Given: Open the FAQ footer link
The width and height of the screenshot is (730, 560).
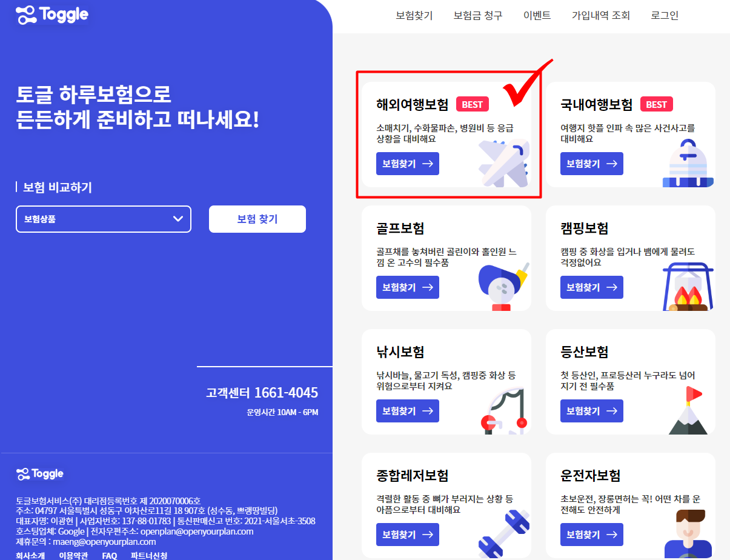Looking at the screenshot, I should click(x=110, y=555).
